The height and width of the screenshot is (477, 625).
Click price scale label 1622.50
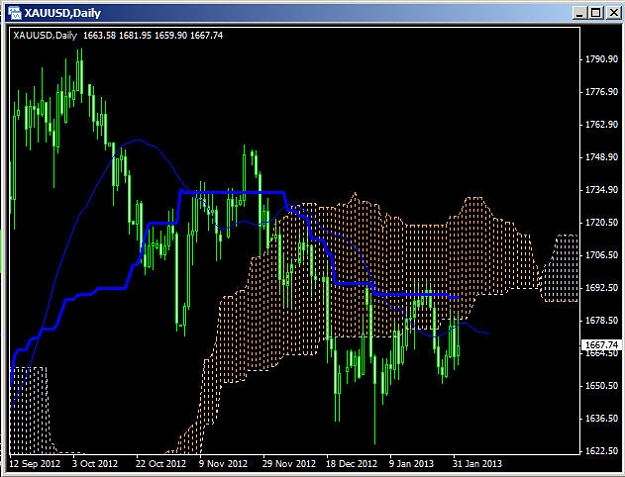coord(601,451)
